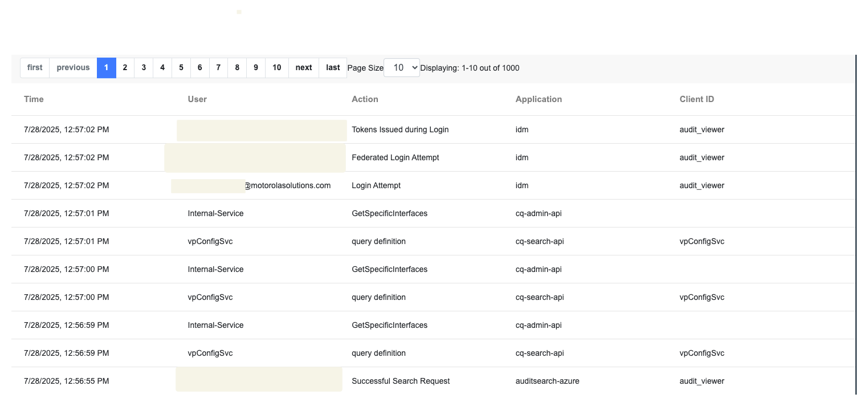Viewport: 868px width, 406px height.
Task: Click cq-admin-api in the 12:56:59 PM row
Action: [539, 325]
